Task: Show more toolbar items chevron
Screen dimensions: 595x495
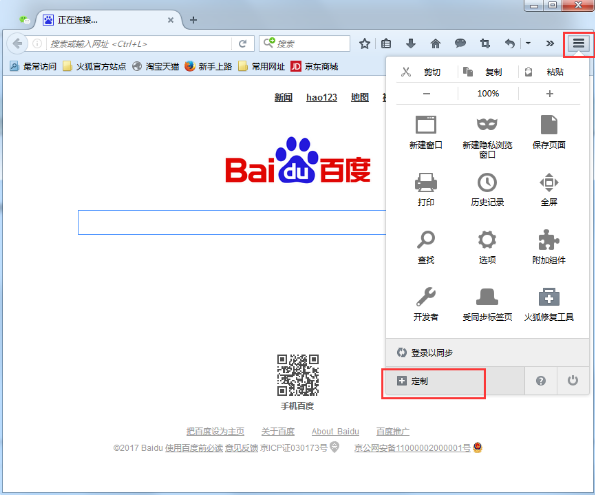Action: click(549, 44)
